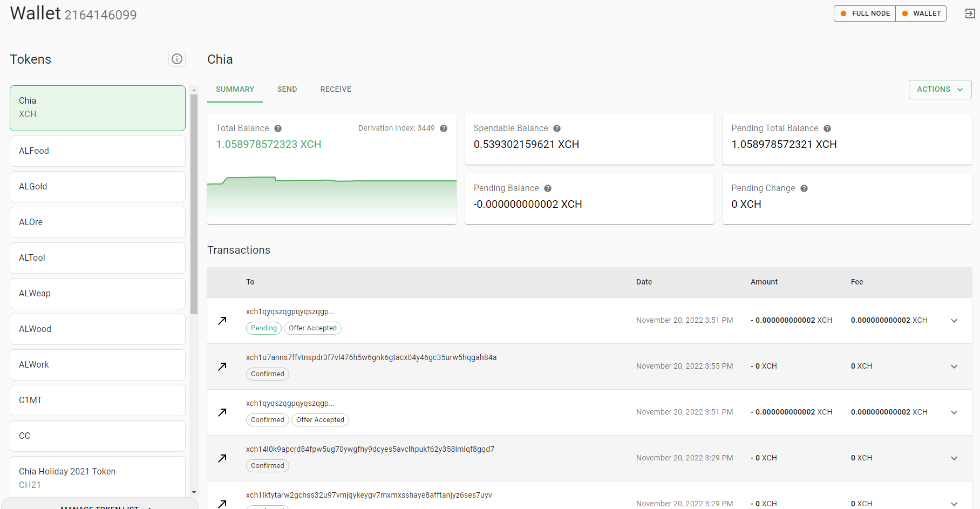The width and height of the screenshot is (980, 509).
Task: Click the Pending Total Balance help icon
Action: tap(827, 128)
